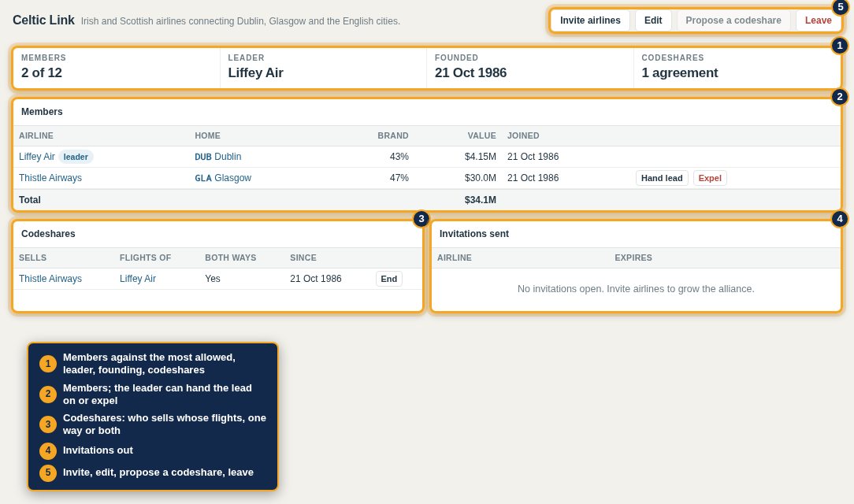Click the HOME column header

pos(207,135)
